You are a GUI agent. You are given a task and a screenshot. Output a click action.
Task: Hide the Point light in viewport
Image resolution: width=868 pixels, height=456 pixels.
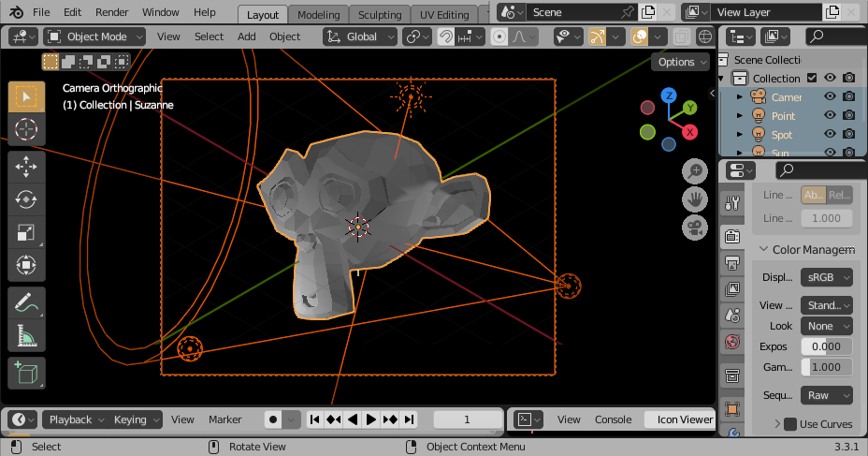[830, 115]
